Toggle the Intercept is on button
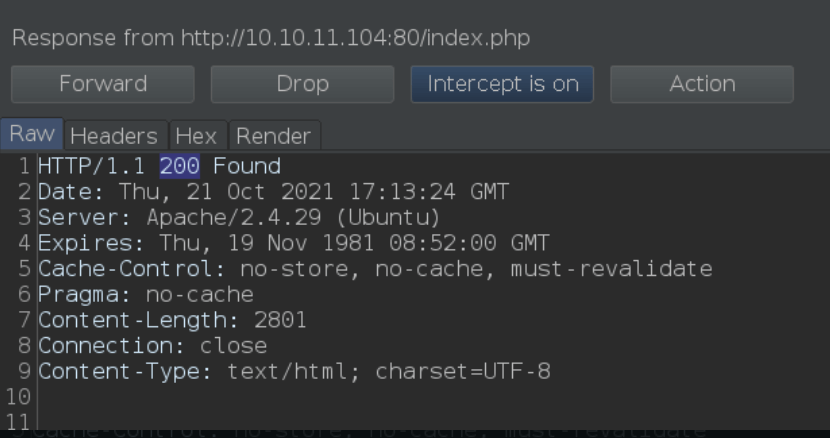This screenshot has height=438, width=830. click(502, 84)
